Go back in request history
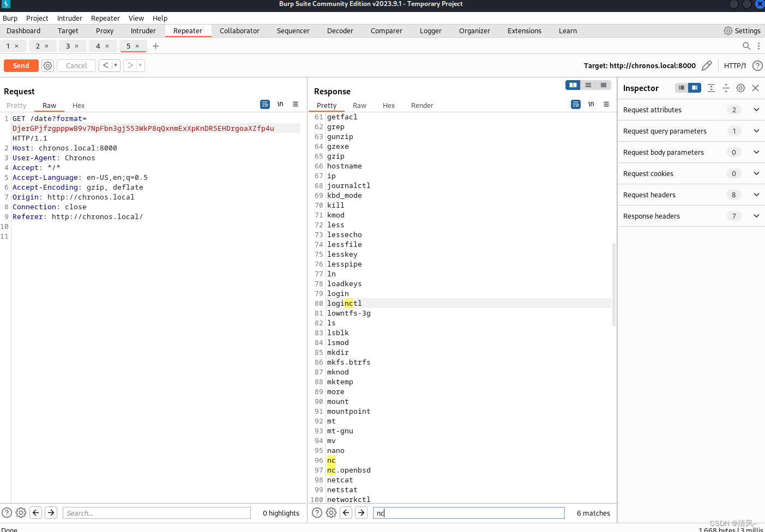The height and width of the screenshot is (532, 765). pos(105,65)
